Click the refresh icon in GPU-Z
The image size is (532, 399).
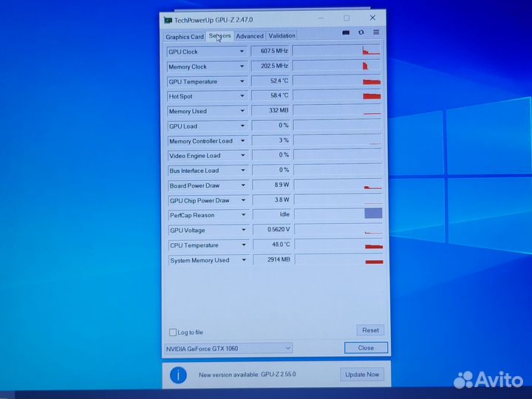[x=361, y=33]
